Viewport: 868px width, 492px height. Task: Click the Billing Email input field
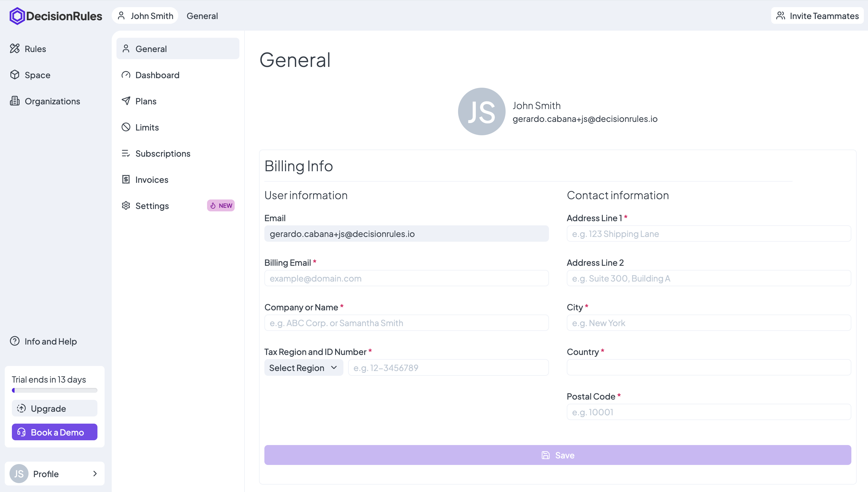406,279
